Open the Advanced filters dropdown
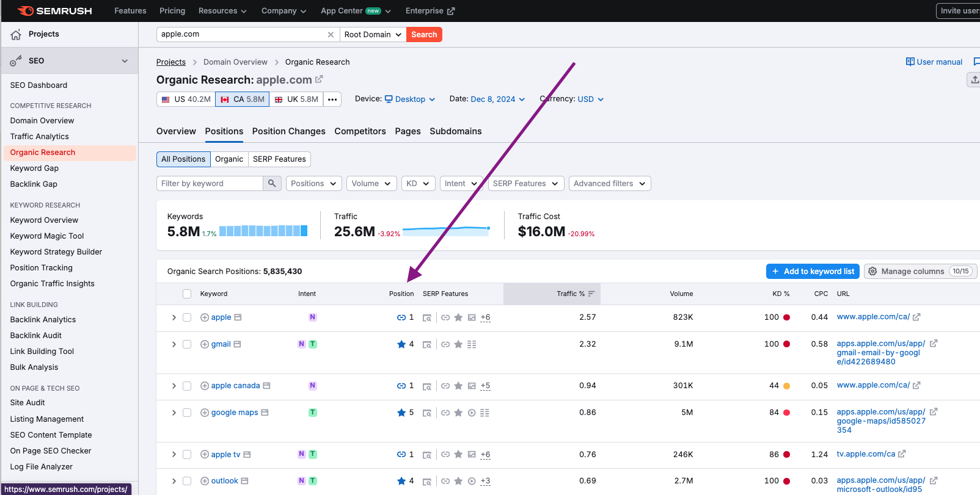This screenshot has width=980, height=495. point(610,183)
